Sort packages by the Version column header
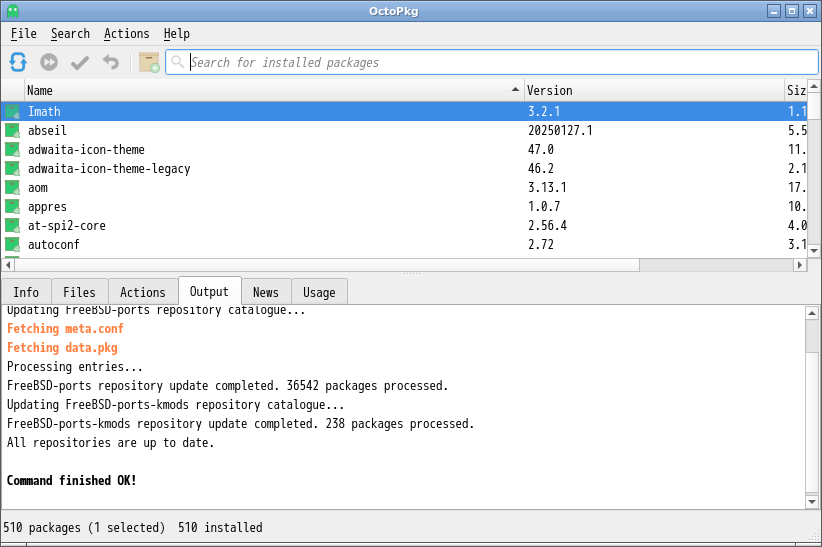This screenshot has width=822, height=547. click(x=654, y=90)
